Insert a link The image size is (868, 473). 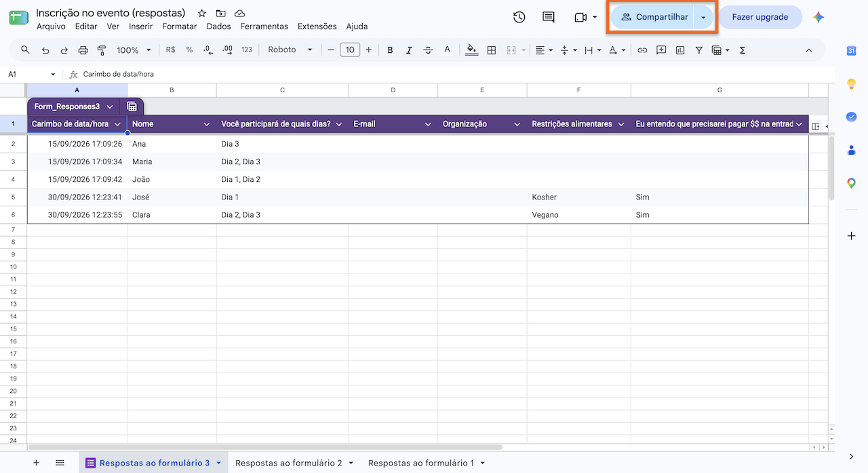coord(642,50)
